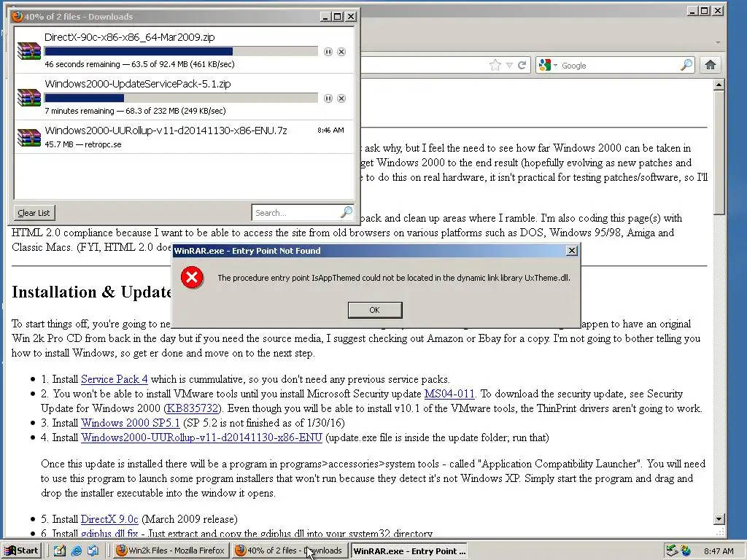This screenshot has height=560, width=747.
Task: Open Outlook Express quick launch icon
Action: pos(93,551)
